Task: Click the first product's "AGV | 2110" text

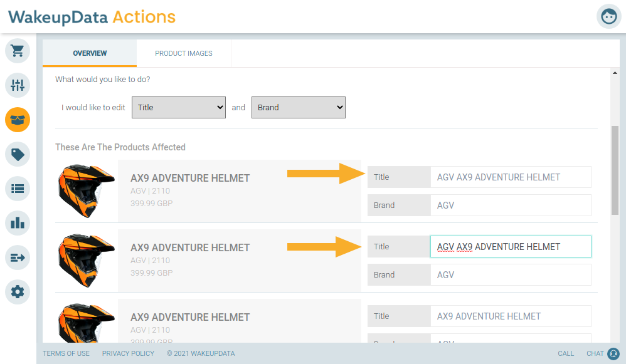Action: tap(150, 191)
